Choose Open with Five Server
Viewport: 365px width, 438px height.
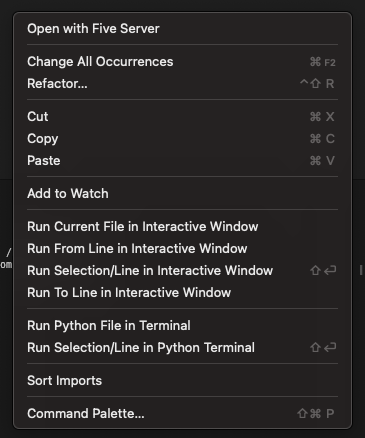coord(182,29)
